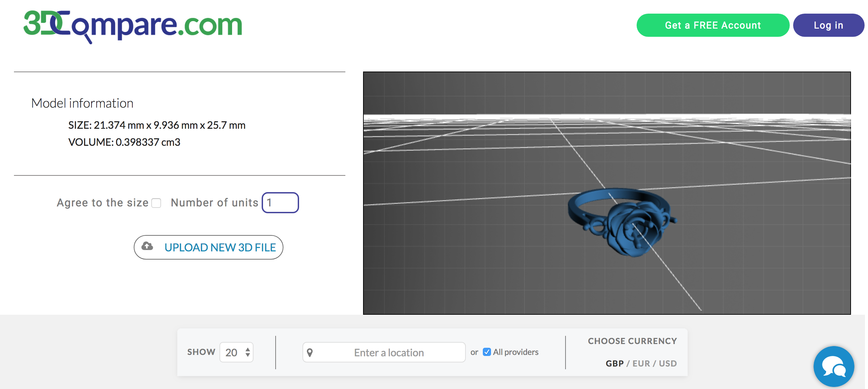Click the Number of units field

280,203
